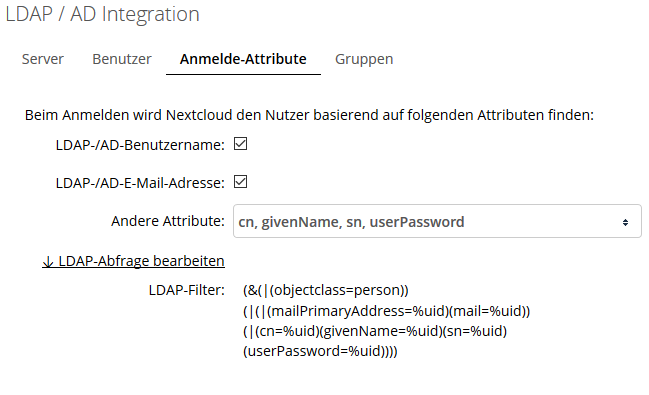Click the givenName=%uid filter line

coord(375,331)
